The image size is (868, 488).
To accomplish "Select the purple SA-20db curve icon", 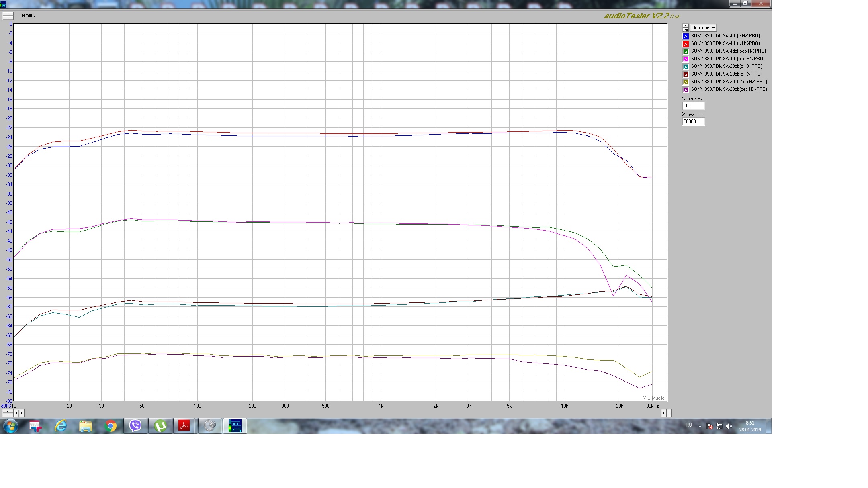I will coord(686,90).
